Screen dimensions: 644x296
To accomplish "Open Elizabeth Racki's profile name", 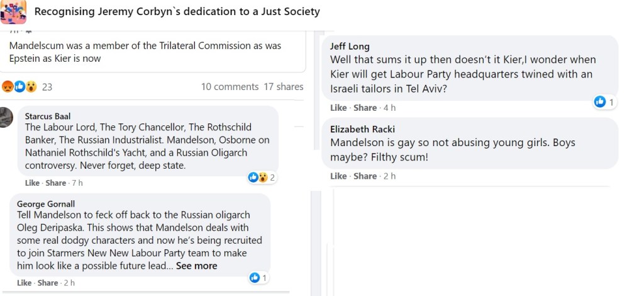I will [362, 129].
